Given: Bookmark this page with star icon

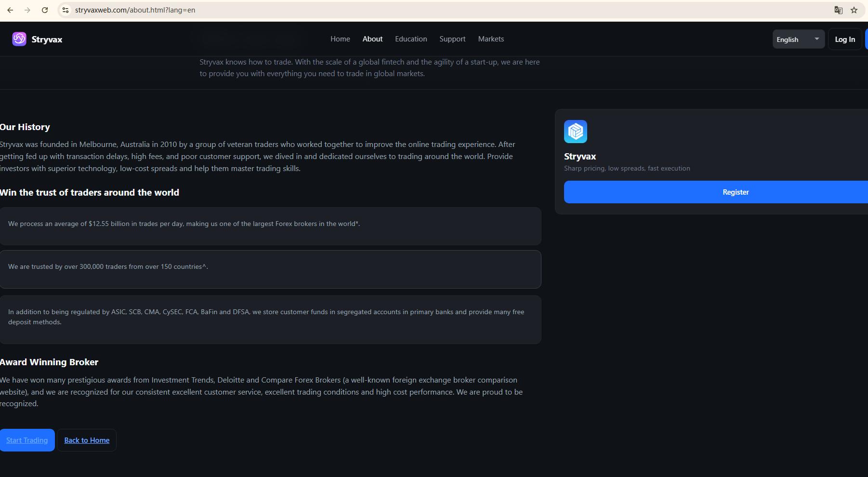Looking at the screenshot, I should pos(854,10).
